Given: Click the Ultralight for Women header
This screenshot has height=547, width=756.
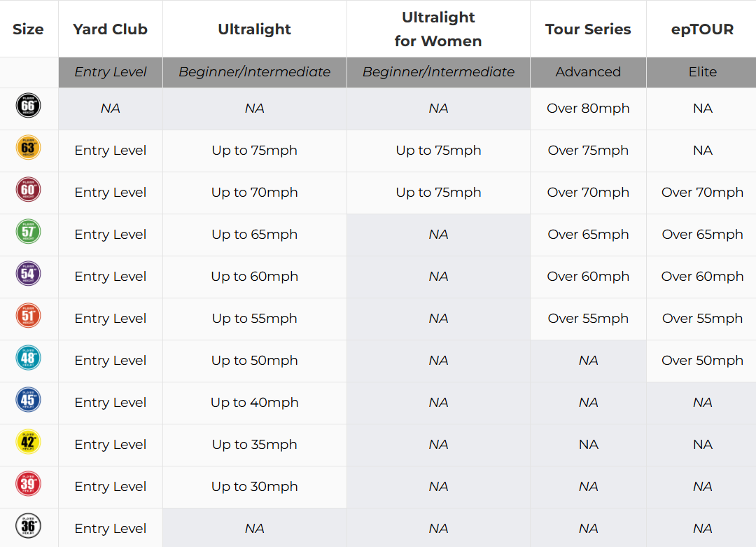Looking at the screenshot, I should click(x=438, y=29).
